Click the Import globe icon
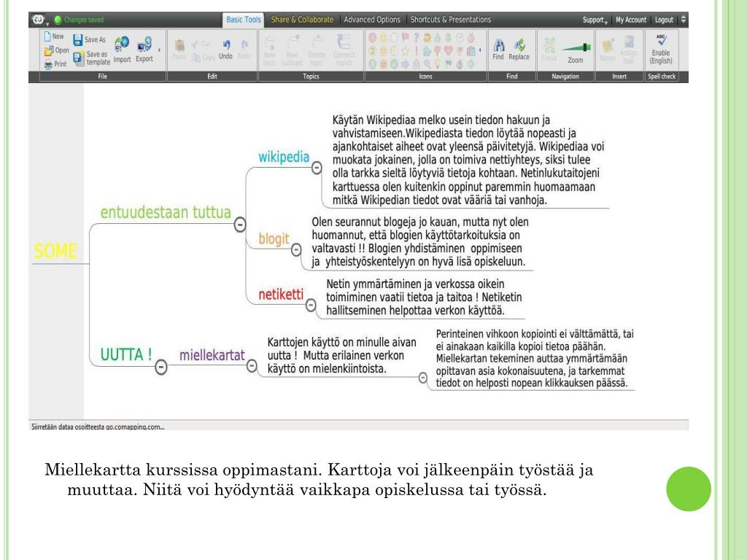747x560 pixels. click(x=122, y=44)
